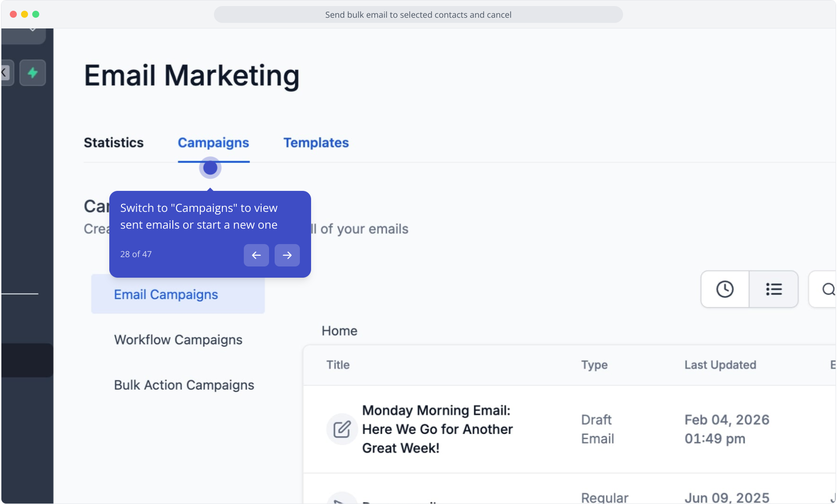Switch to list view icon
The width and height of the screenshot is (837, 504).
773,289
